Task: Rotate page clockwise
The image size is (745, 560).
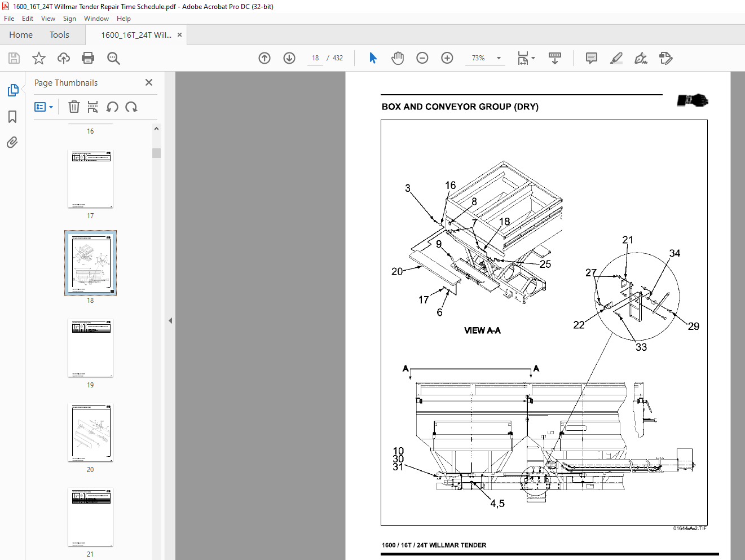Action: 131,107
